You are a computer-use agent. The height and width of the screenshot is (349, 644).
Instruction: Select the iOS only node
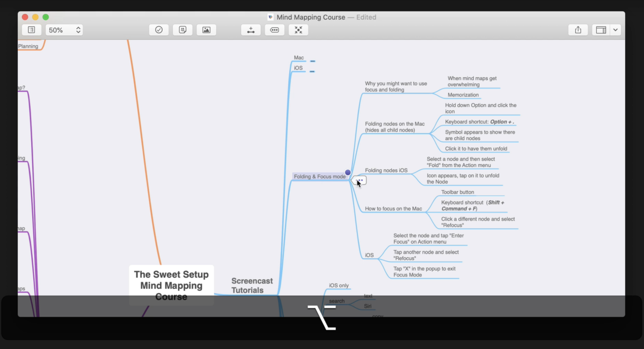[339, 285]
